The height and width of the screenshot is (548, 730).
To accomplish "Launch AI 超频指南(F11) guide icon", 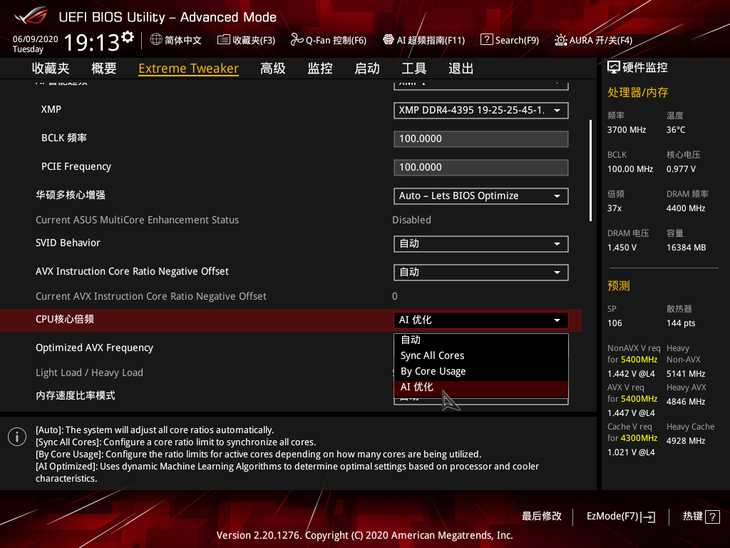I will (x=388, y=40).
